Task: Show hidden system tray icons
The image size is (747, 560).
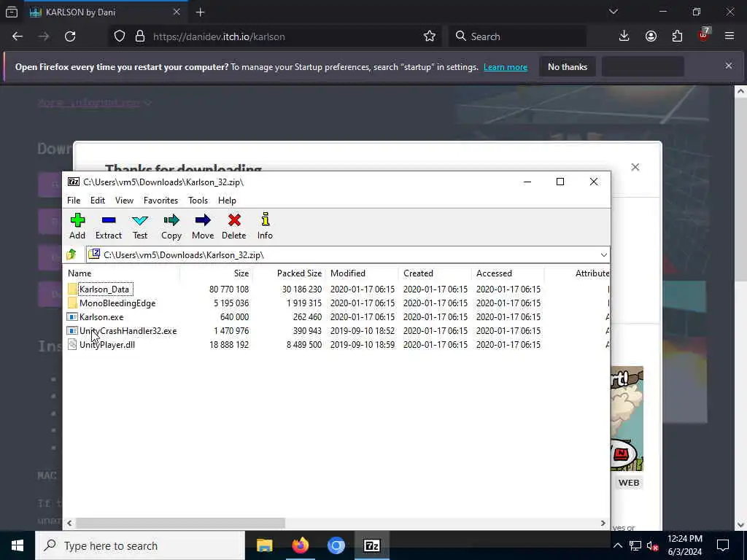Action: click(617, 545)
